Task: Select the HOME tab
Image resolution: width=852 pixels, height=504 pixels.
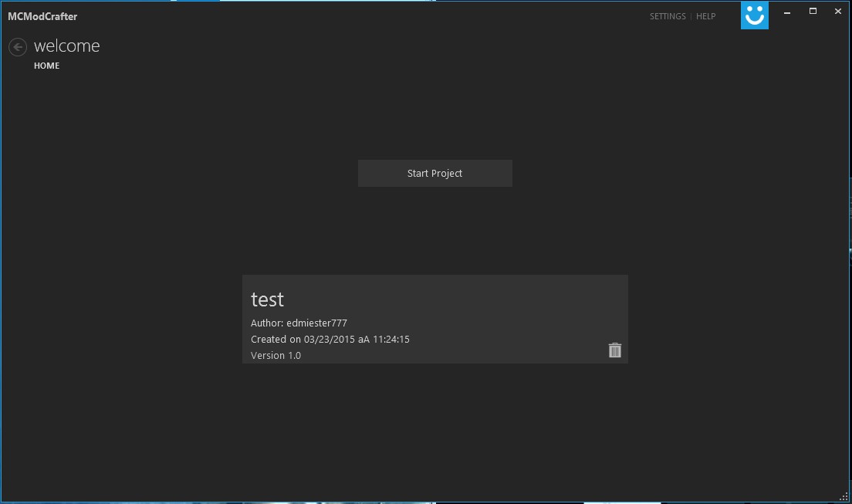Action: pos(46,66)
